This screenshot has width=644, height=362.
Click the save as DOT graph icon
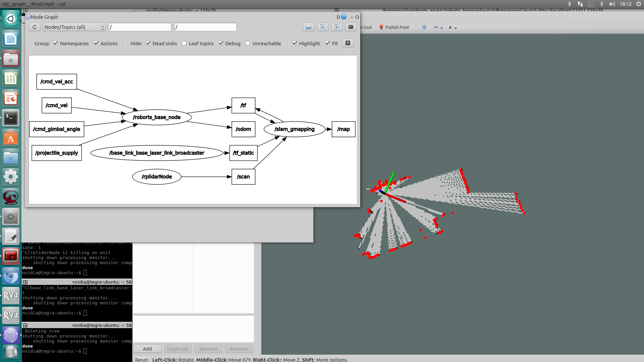tap(322, 27)
